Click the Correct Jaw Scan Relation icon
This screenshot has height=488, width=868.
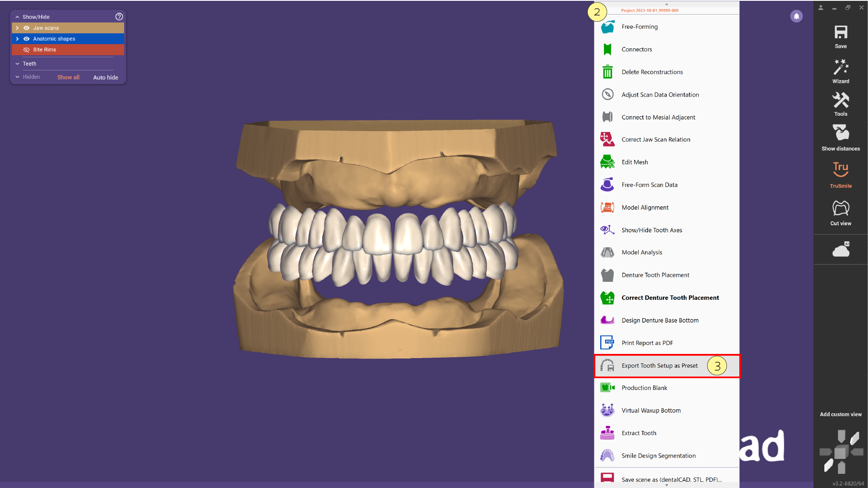pyautogui.click(x=607, y=139)
